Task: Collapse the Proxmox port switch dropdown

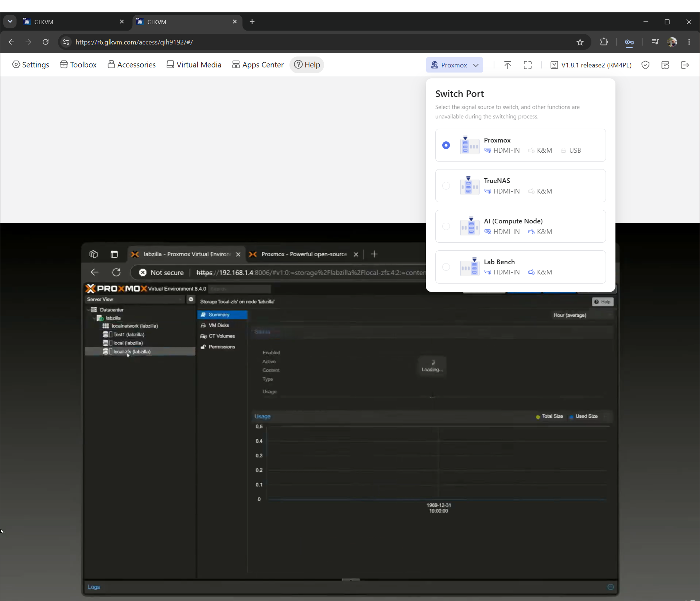Action: pyautogui.click(x=455, y=65)
